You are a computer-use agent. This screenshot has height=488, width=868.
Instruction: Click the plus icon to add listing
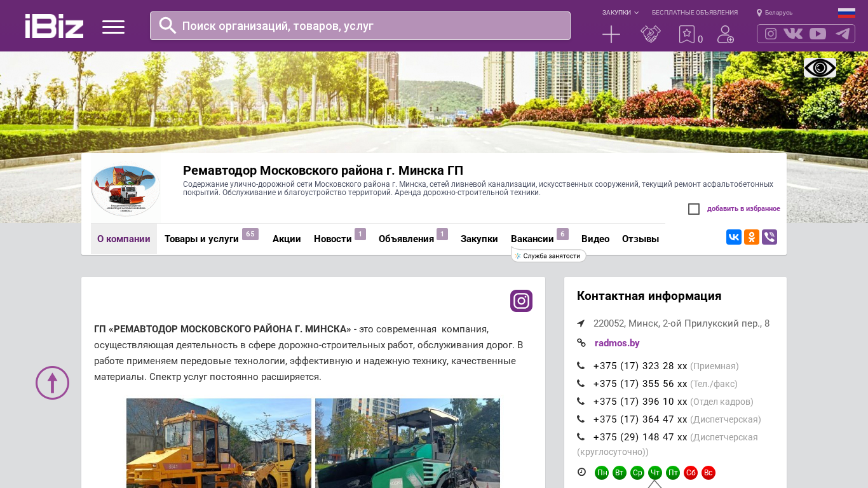611,34
